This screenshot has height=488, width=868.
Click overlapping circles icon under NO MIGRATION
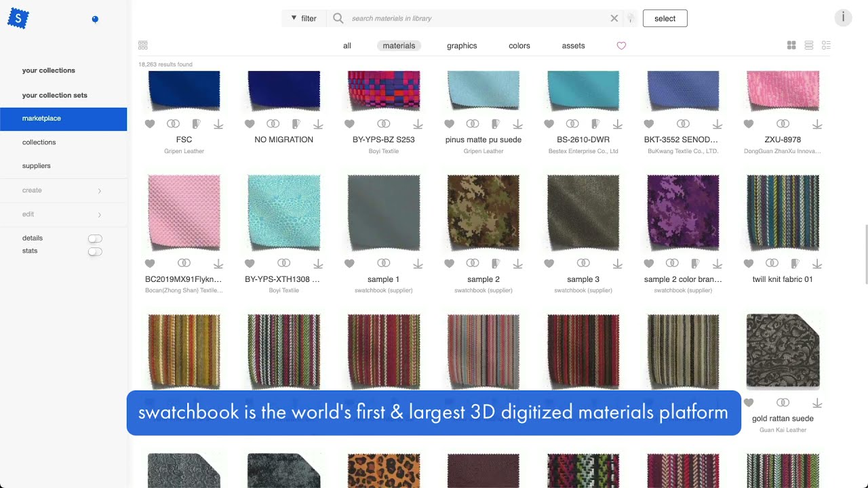pos(273,124)
